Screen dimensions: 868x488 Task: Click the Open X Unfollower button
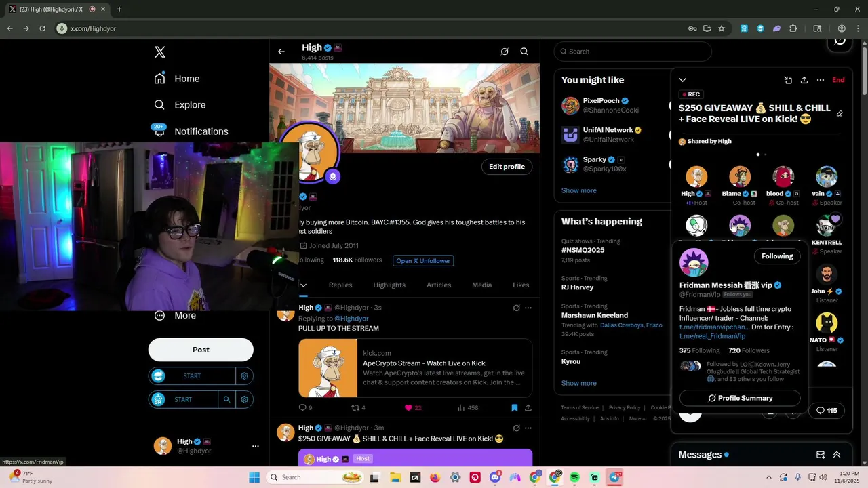click(x=422, y=261)
